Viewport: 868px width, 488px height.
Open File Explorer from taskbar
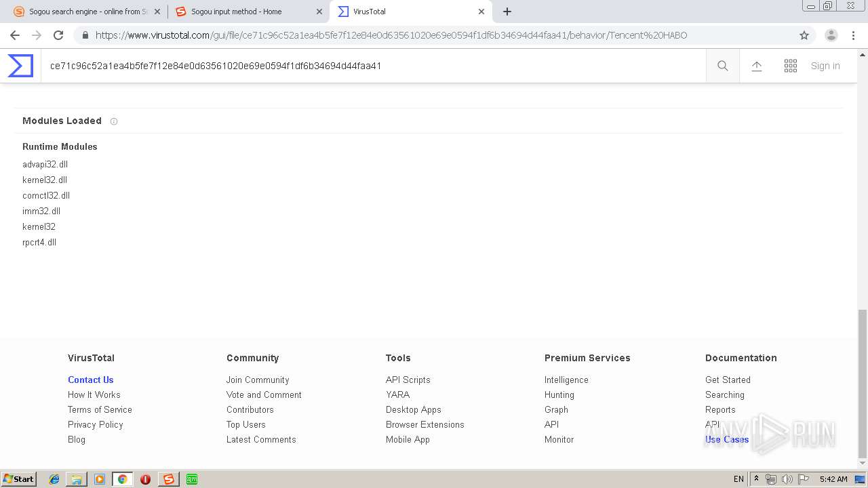77,479
